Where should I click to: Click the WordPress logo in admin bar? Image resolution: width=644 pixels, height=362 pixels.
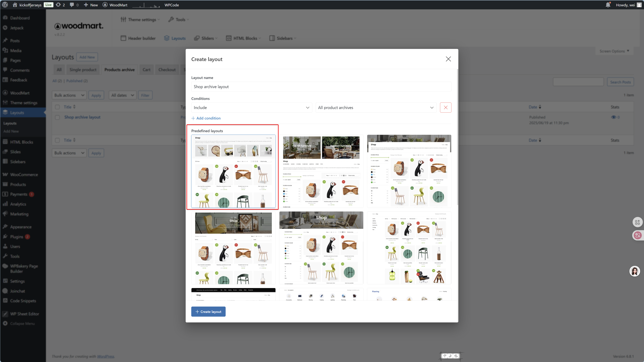pyautogui.click(x=5, y=5)
